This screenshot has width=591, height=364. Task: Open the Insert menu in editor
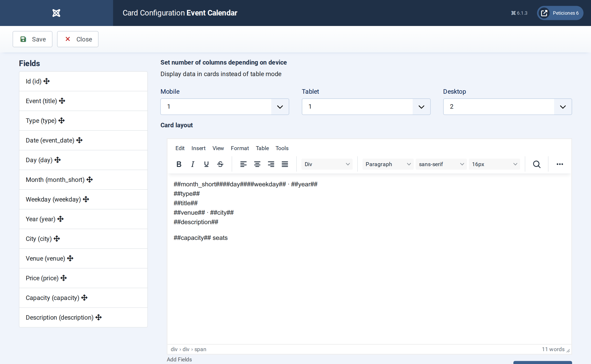coord(198,148)
